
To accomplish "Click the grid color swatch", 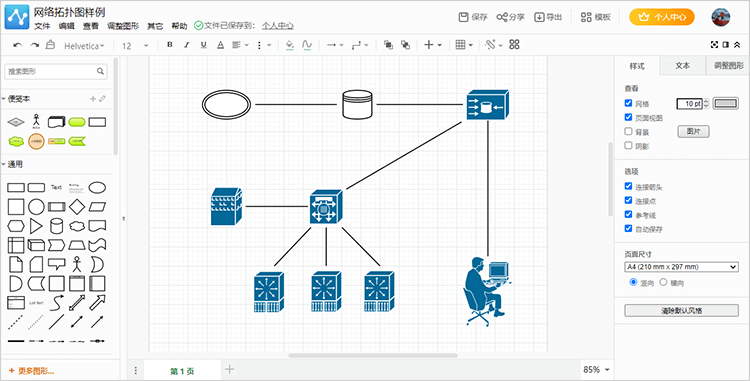I will tap(726, 104).
